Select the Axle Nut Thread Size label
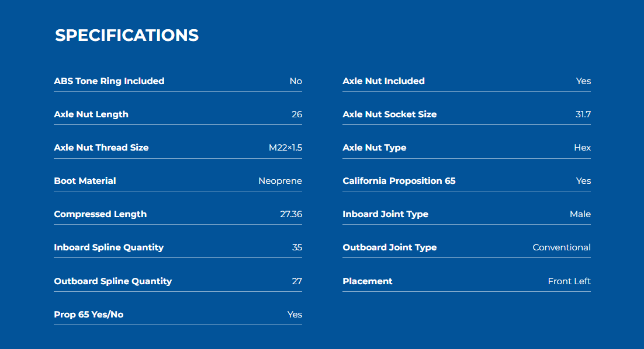Viewport: 644px width, 349px height. pyautogui.click(x=102, y=148)
